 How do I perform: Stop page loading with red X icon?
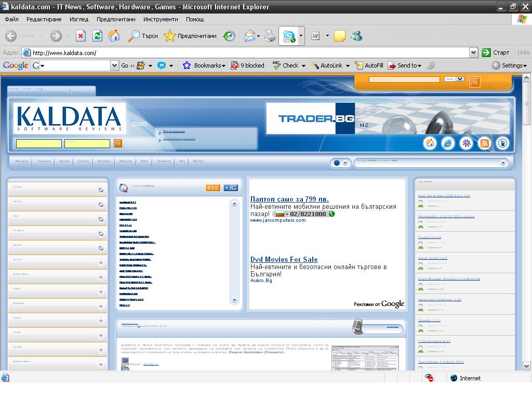[81, 36]
